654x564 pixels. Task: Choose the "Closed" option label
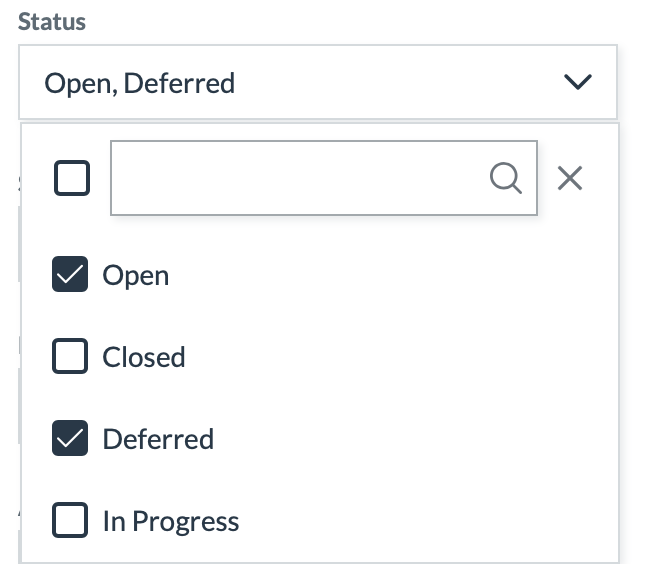144,357
